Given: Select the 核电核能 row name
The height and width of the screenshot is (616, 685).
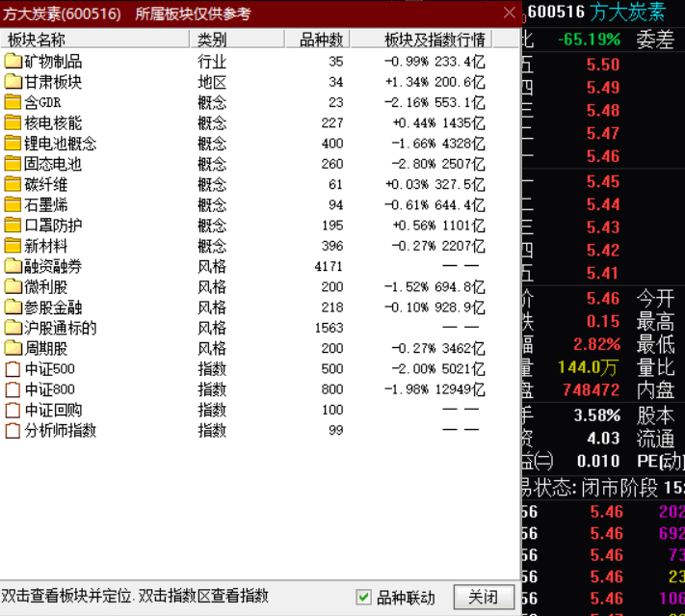Looking at the screenshot, I should coord(53,123).
